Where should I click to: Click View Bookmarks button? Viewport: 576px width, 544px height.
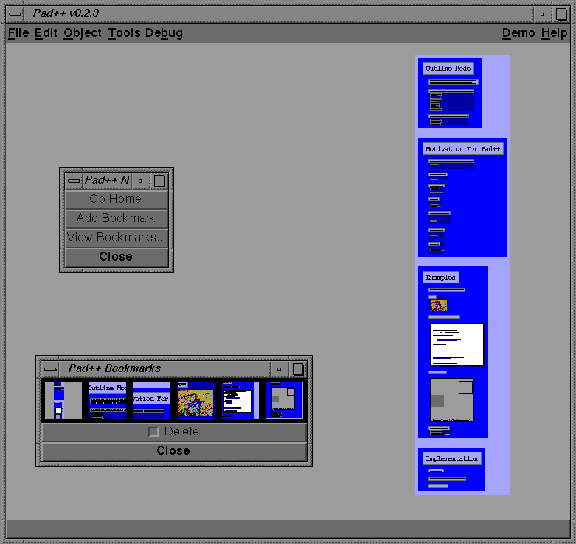pos(116,237)
